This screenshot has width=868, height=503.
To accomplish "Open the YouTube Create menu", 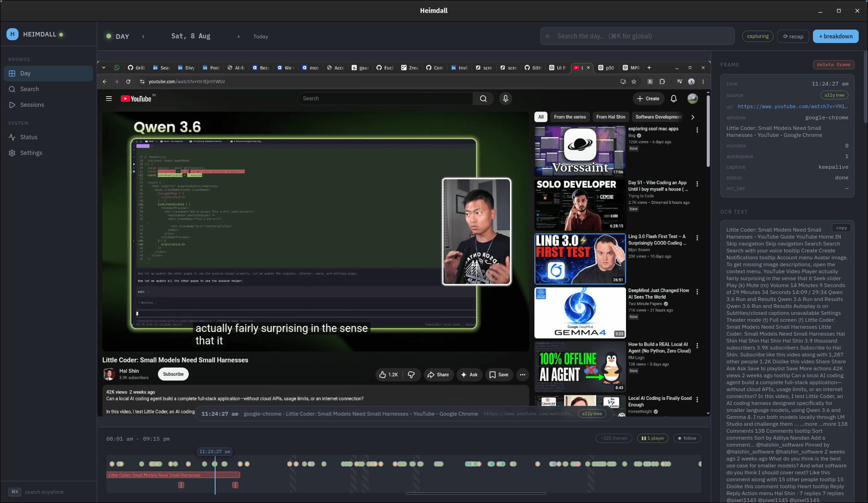I will (648, 98).
